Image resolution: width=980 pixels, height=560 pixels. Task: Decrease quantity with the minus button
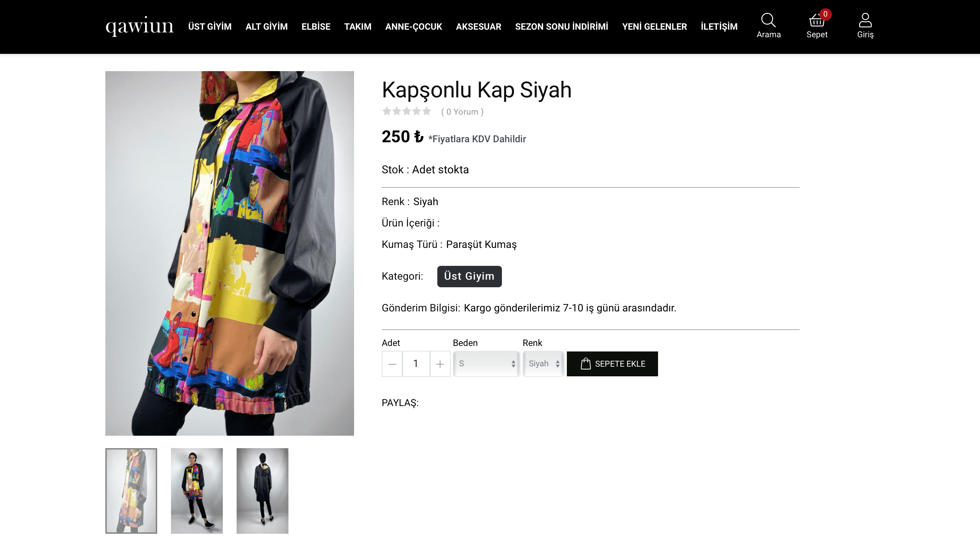(x=392, y=364)
